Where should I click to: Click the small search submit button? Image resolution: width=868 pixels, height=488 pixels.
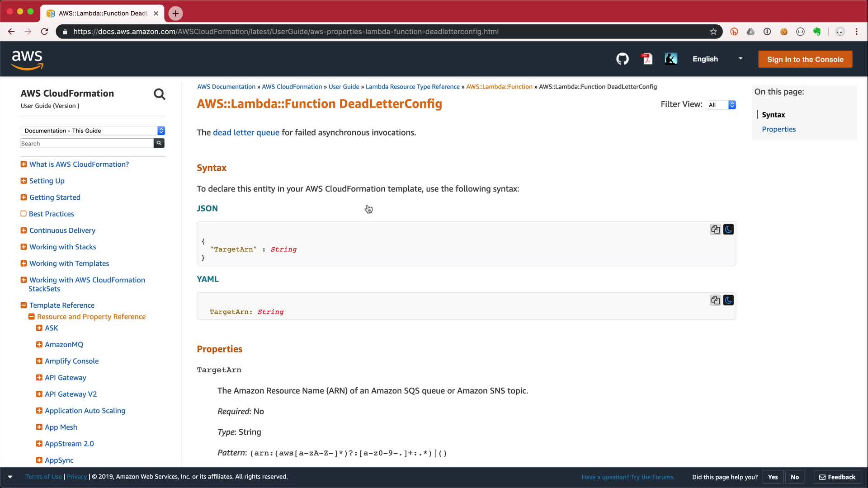tap(159, 143)
